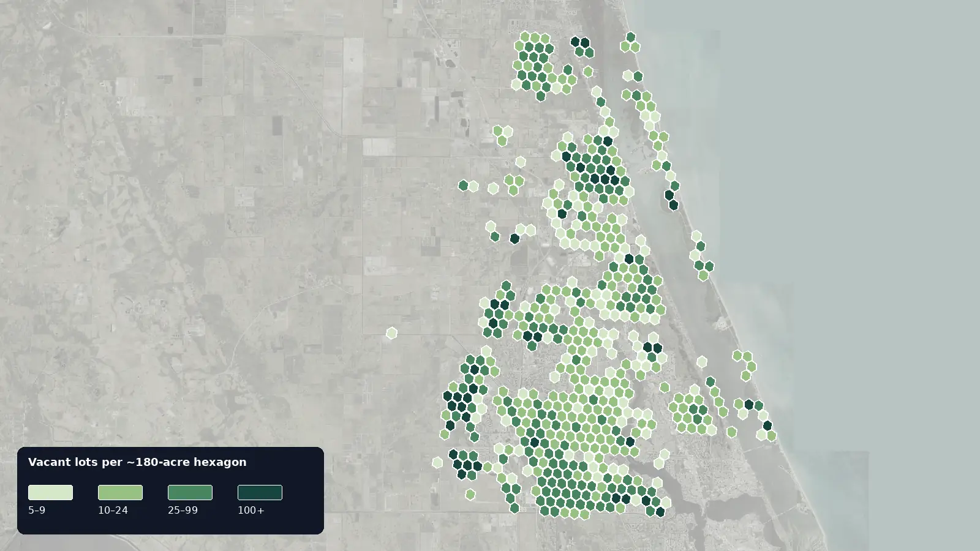Click the 25–99 medium green legend swatch

(x=190, y=492)
